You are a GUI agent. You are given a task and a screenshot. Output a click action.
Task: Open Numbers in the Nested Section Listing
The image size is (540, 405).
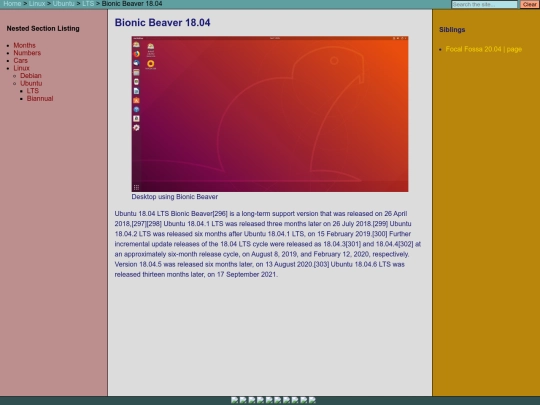pyautogui.click(x=27, y=53)
